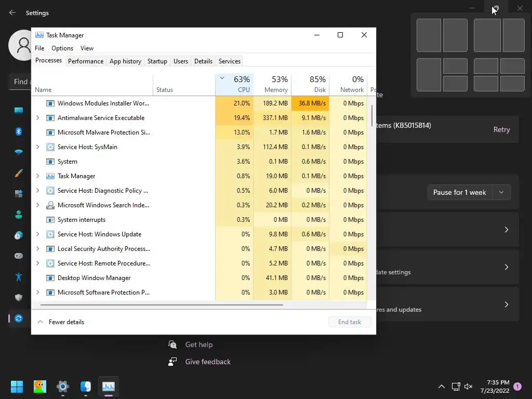Expand Service Host: Remote Procedure process

(37, 263)
